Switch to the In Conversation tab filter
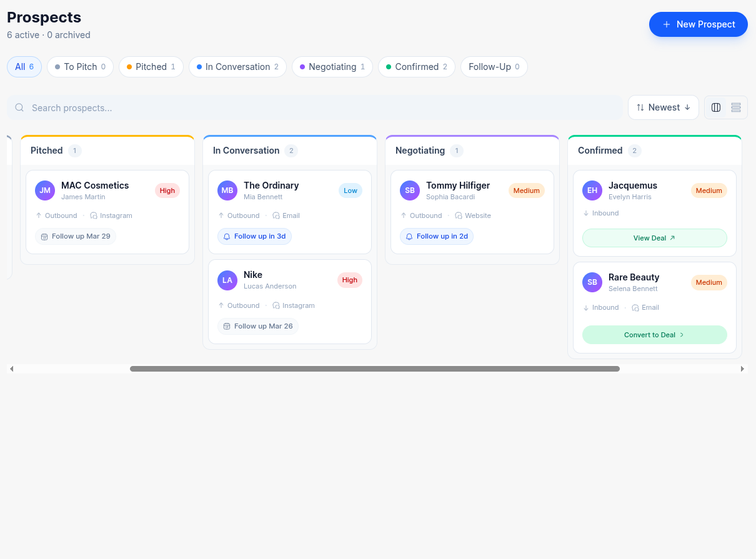The width and height of the screenshot is (756, 559). point(237,66)
